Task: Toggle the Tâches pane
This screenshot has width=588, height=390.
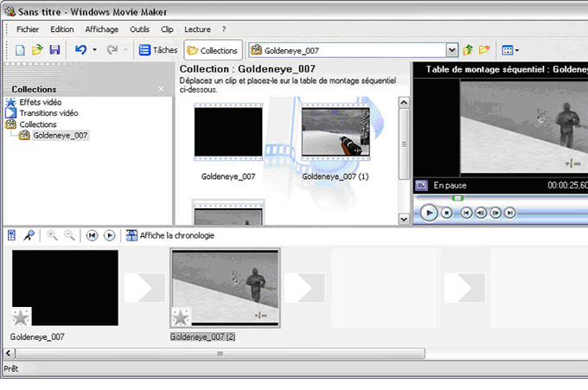Action: tap(158, 50)
